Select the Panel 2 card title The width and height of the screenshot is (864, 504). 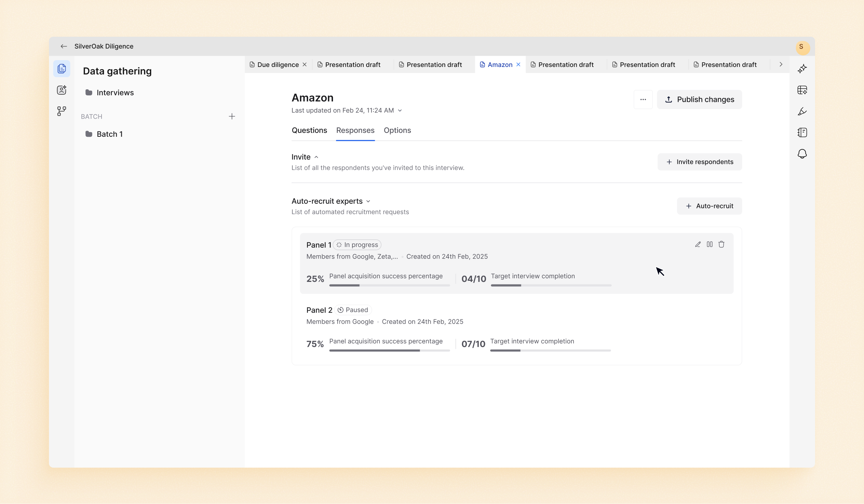319,310
